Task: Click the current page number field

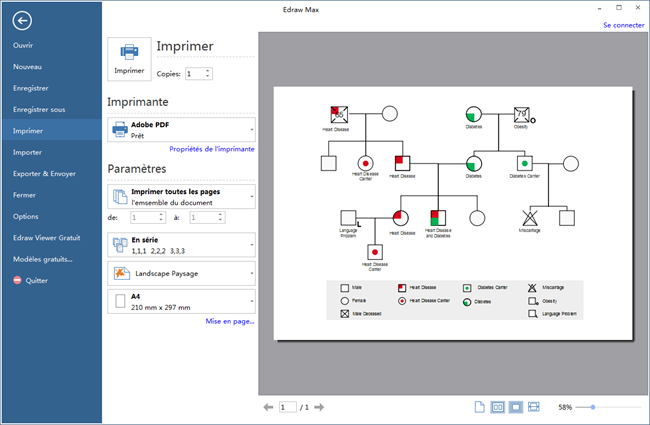Action: tap(289, 407)
